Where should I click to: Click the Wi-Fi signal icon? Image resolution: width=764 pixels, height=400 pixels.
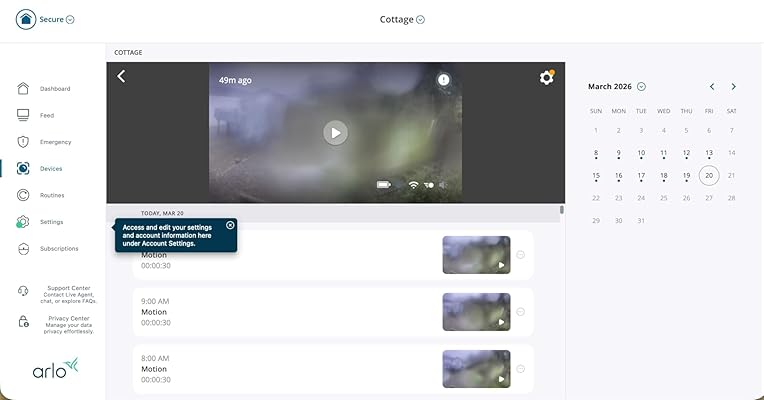(x=413, y=185)
